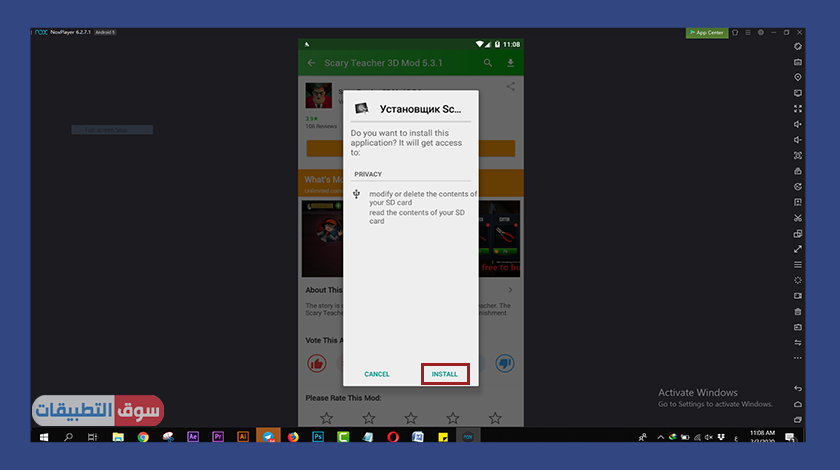This screenshot has width=840, height=470.
Task: Launch Google Chrome from the taskbar
Action: tap(143, 437)
